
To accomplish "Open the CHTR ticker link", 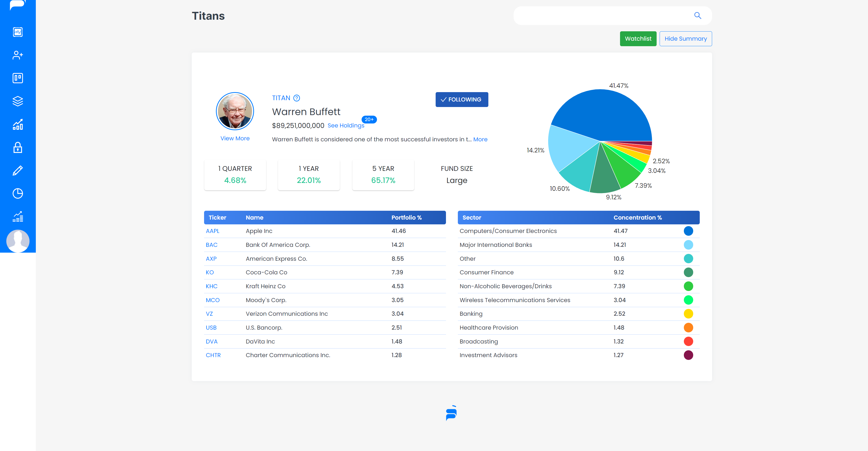I will (x=213, y=355).
